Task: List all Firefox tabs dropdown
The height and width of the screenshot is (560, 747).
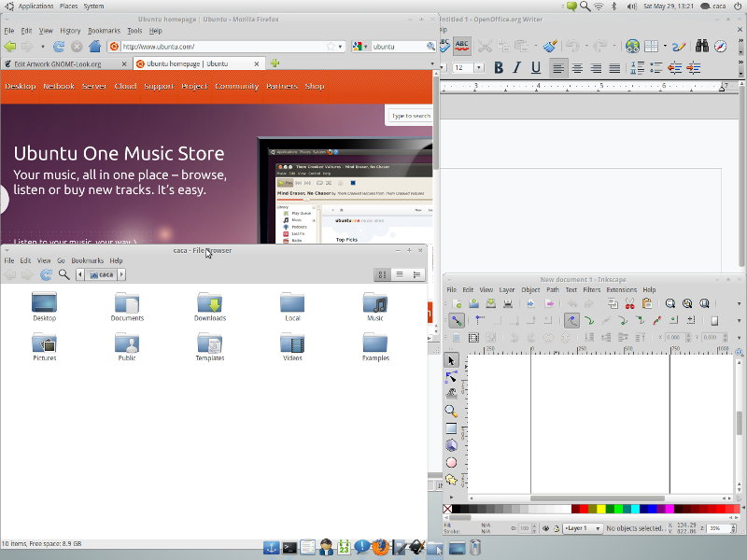Action: 432,63
